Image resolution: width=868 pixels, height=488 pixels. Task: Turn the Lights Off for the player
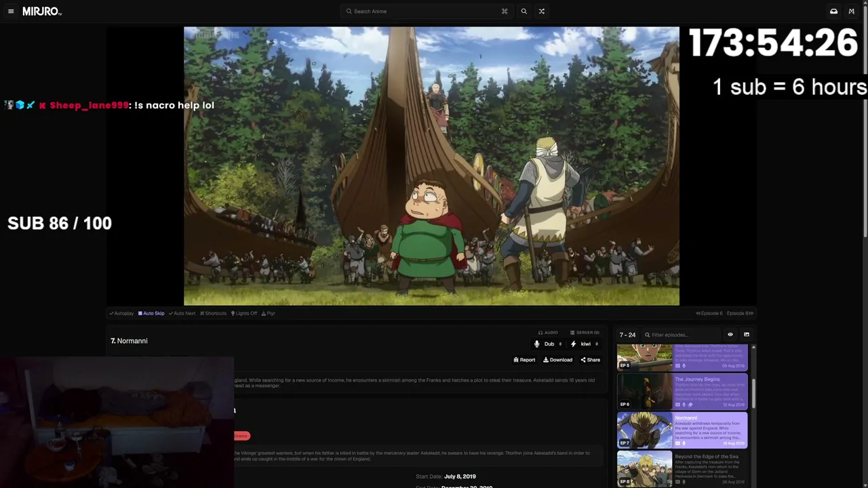(x=244, y=313)
